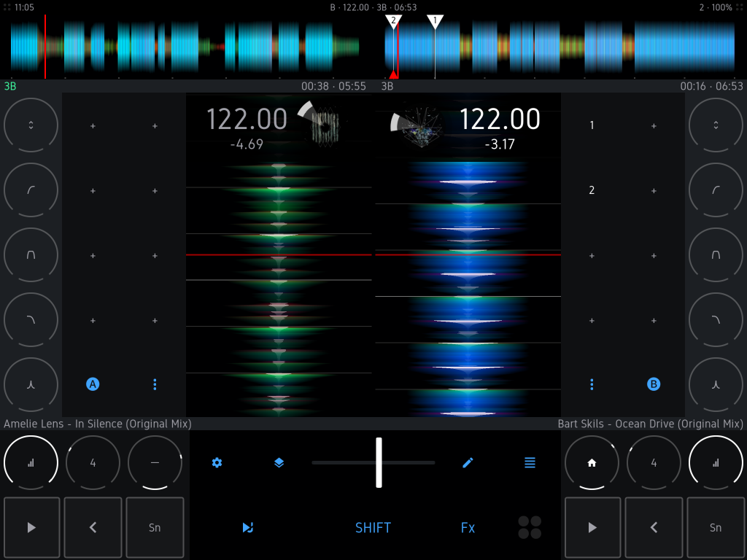
Task: Jump to cue marker 1 in overview waveform
Action: pyautogui.click(x=436, y=21)
